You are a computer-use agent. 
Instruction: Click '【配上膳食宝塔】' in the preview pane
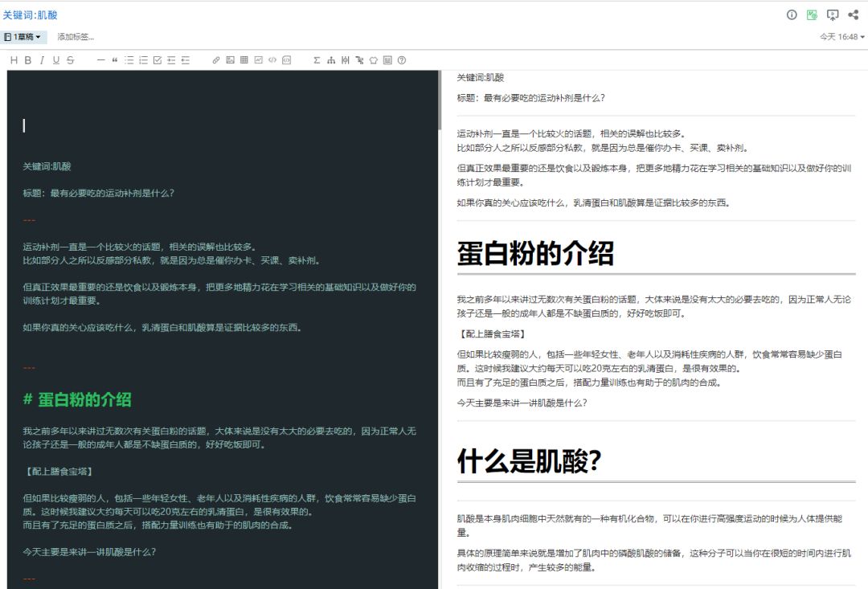(492, 333)
